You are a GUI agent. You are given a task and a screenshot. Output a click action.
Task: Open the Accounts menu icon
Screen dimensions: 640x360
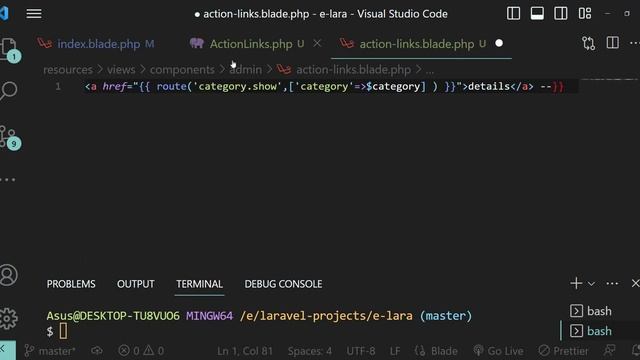click(x=8, y=275)
